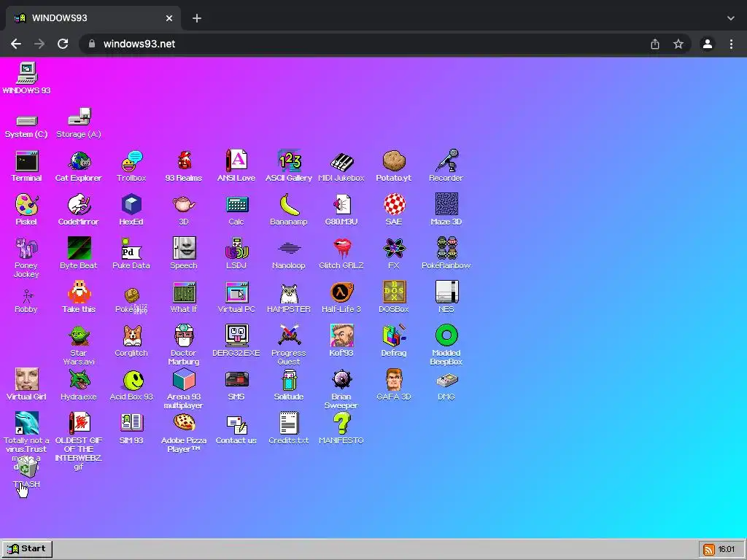
Task: Open the browser three-dot menu
Action: coord(731,44)
